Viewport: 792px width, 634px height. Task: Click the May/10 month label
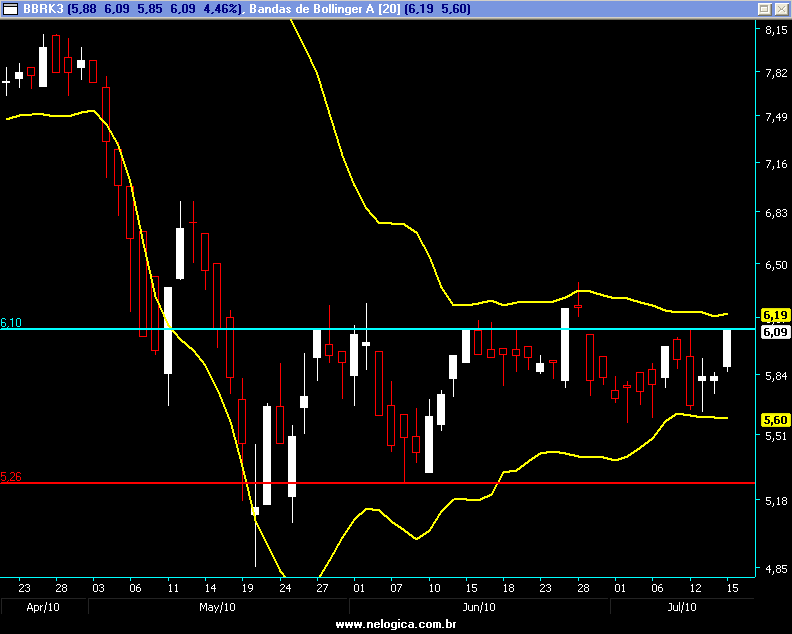pyautogui.click(x=217, y=607)
